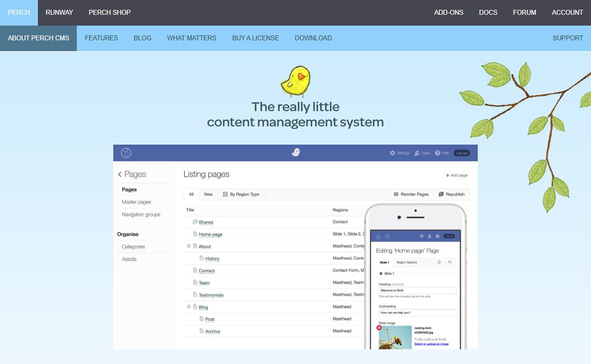Open the Post page link
Image resolution: width=591 pixels, height=364 pixels.
point(210,319)
